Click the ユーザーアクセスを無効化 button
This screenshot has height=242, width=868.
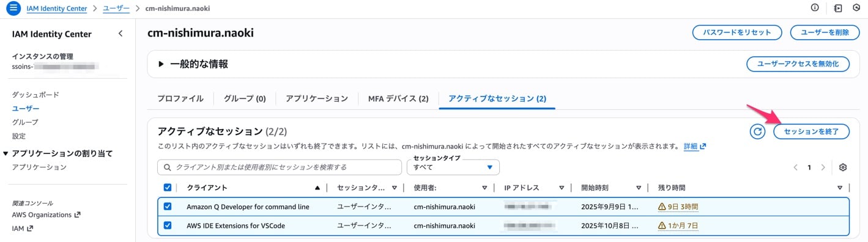click(x=798, y=64)
